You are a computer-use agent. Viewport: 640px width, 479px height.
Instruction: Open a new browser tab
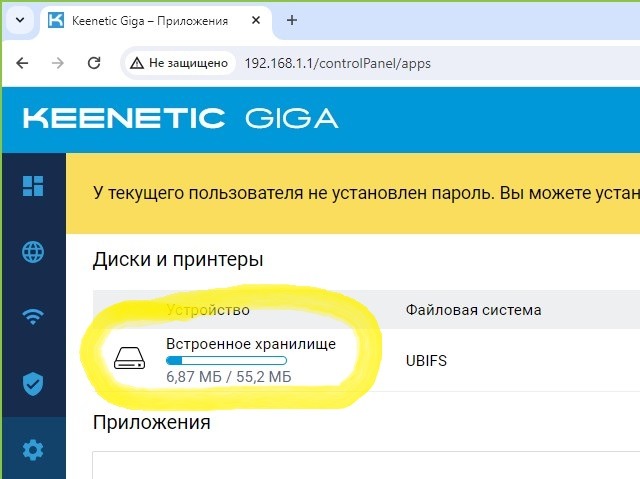coord(292,20)
